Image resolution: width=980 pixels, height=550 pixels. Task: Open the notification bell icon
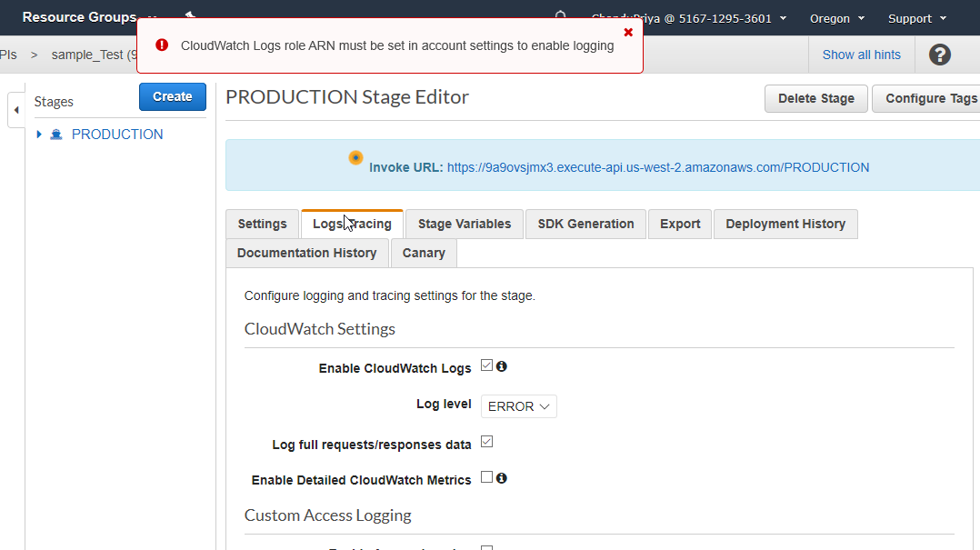(560, 15)
